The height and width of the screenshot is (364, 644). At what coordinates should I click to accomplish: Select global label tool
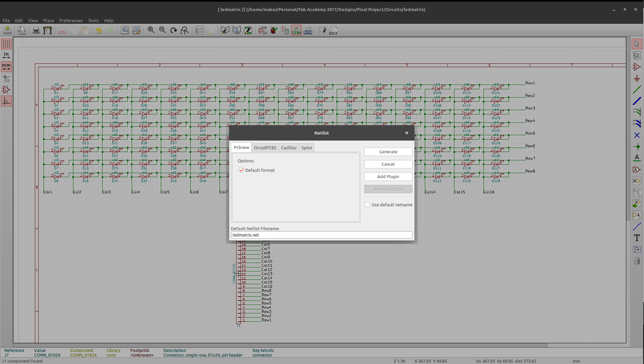[637, 169]
